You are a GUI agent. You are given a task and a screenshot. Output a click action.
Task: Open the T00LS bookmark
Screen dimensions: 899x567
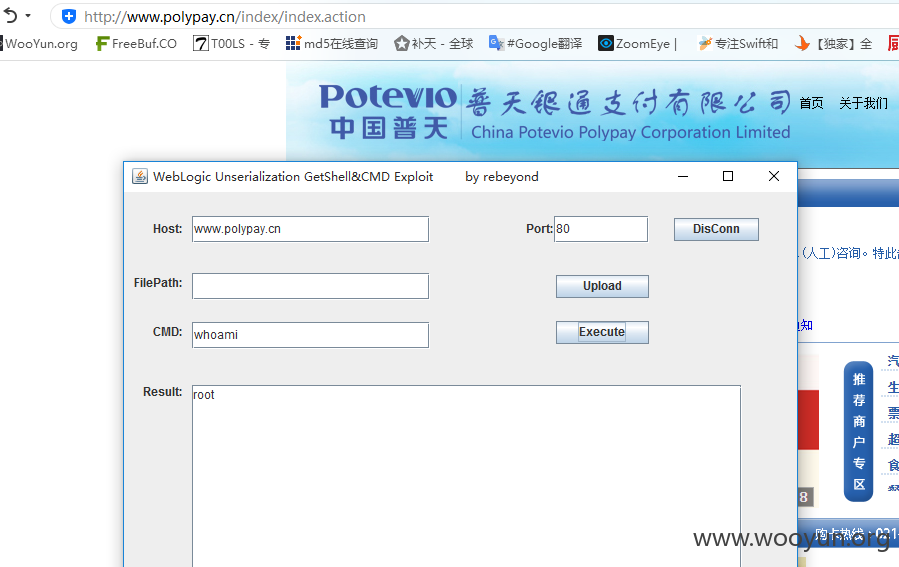coord(232,44)
